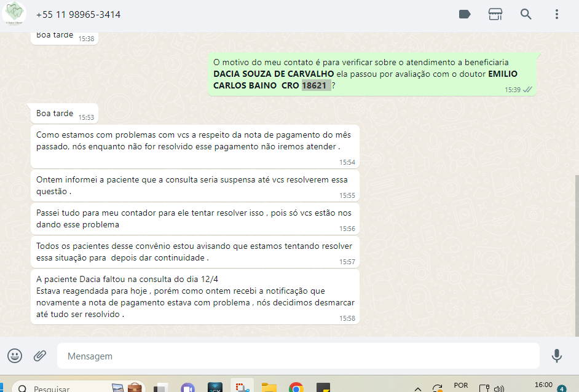Open the emoji picker
The image size is (579, 392).
tap(15, 356)
